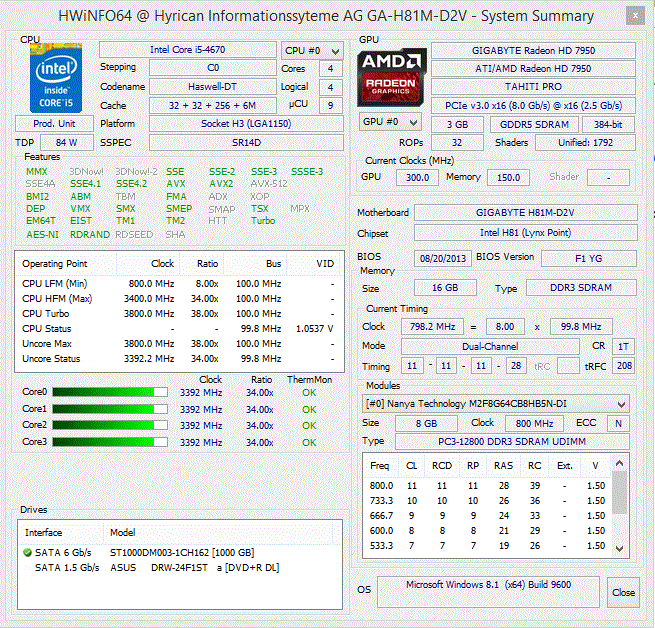Viewport: 655px width, 628px height.
Task: Click the Microsoft Windows 8.1 OS field
Action: (488, 592)
